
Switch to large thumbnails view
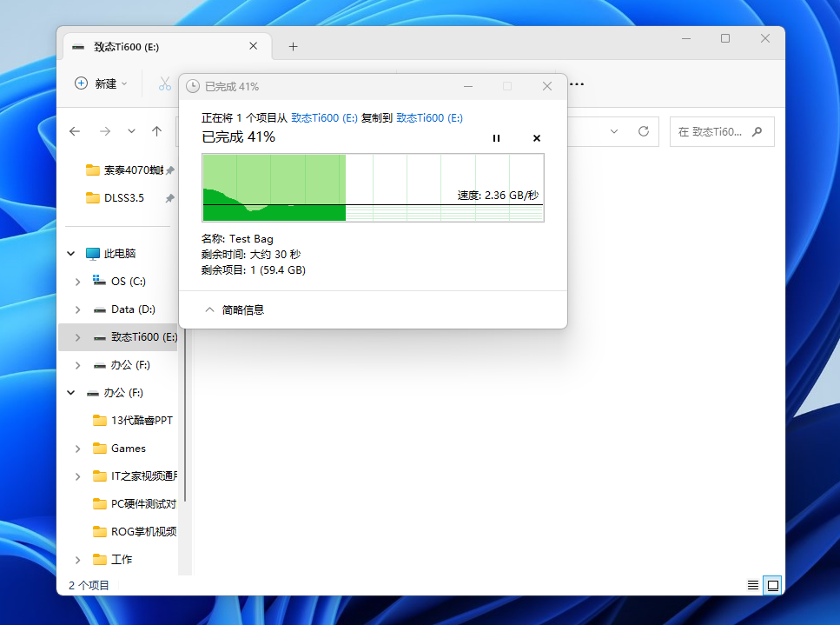(771, 585)
